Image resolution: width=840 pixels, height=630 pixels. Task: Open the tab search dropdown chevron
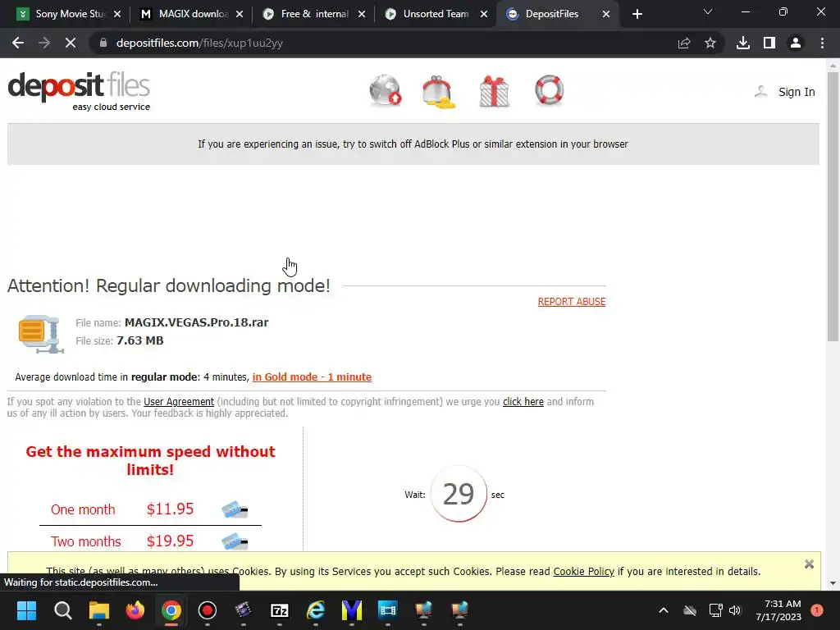tap(708, 11)
